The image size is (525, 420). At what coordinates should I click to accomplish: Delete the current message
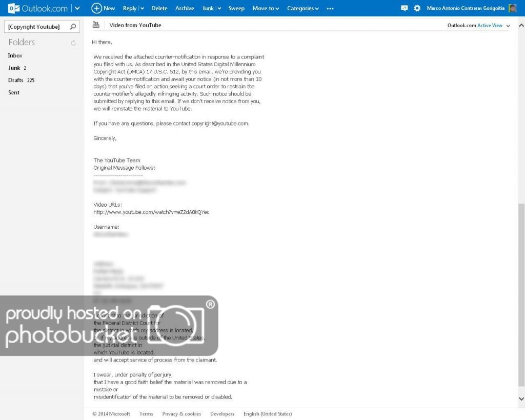pos(159,8)
